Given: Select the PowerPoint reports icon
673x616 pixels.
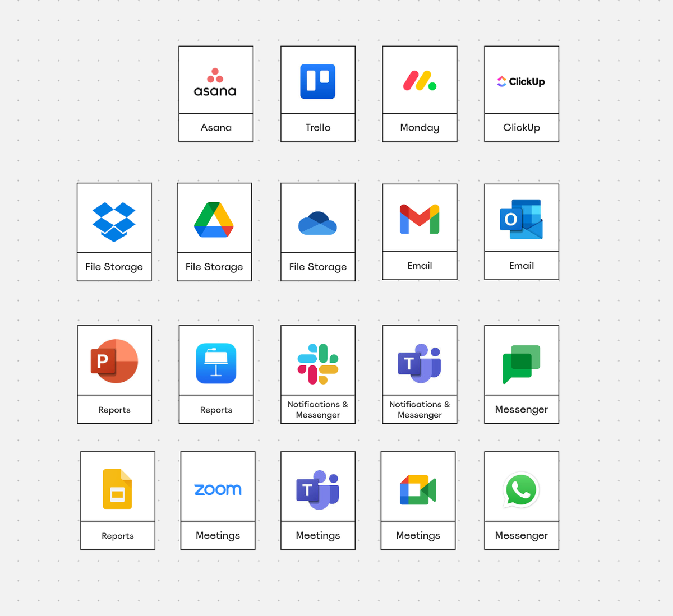Looking at the screenshot, I should 114,361.
